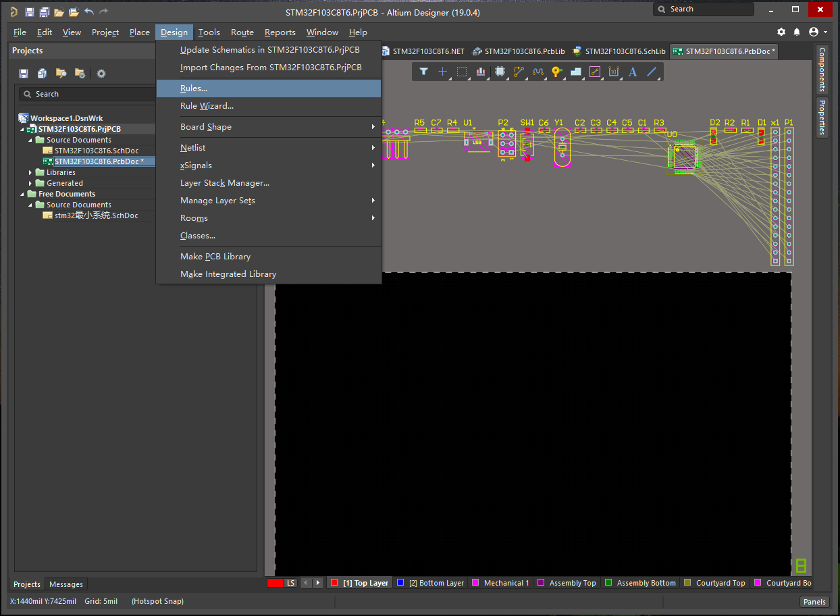Select Assembly Top layer tab
The height and width of the screenshot is (616, 840).
coord(567,583)
